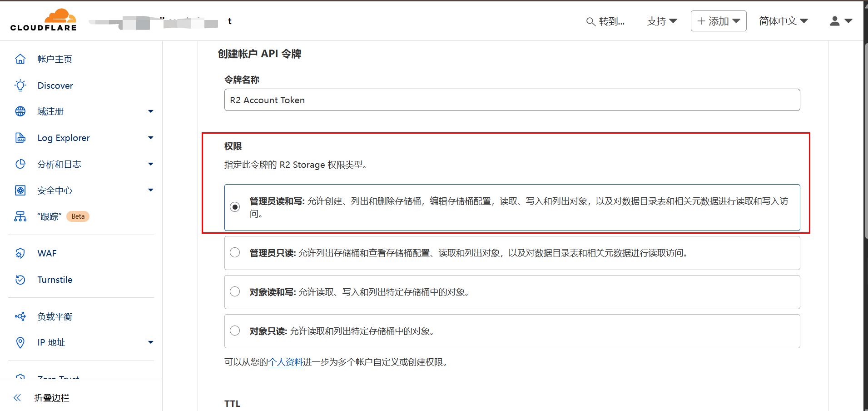Click the 负载平衡 load balancer icon
Screen dimensions: 868x411
[20, 316]
